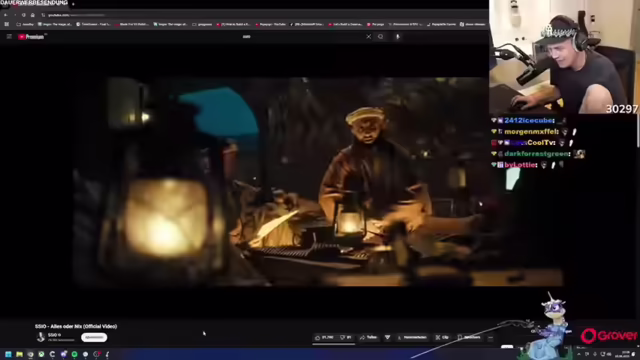This screenshot has height=360, width=640.
Task: Clear the YouTube search box text
Action: [368, 37]
